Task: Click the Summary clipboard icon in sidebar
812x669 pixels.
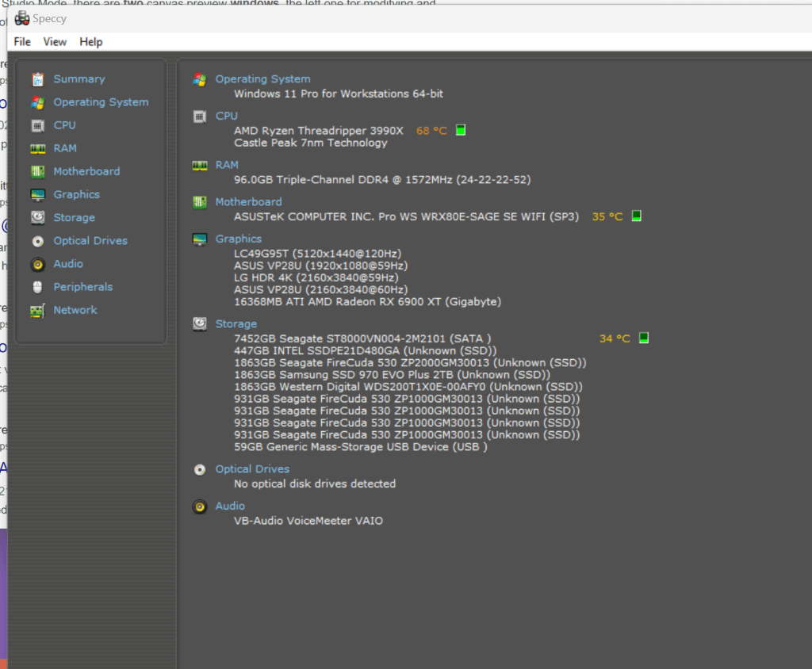Action: tap(38, 79)
